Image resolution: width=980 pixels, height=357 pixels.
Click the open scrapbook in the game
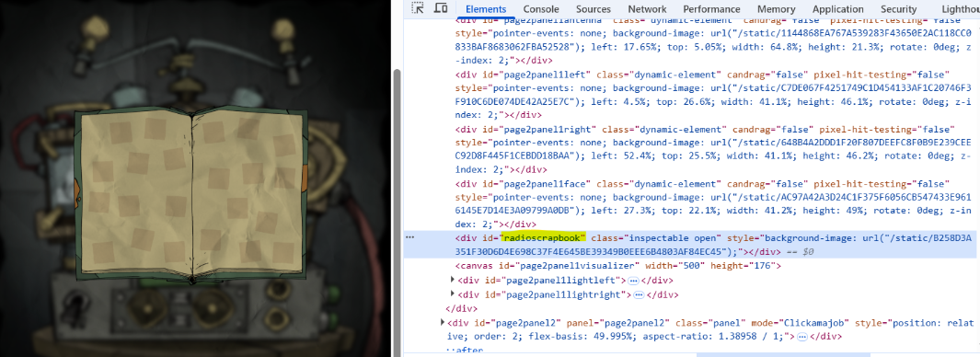(x=191, y=195)
